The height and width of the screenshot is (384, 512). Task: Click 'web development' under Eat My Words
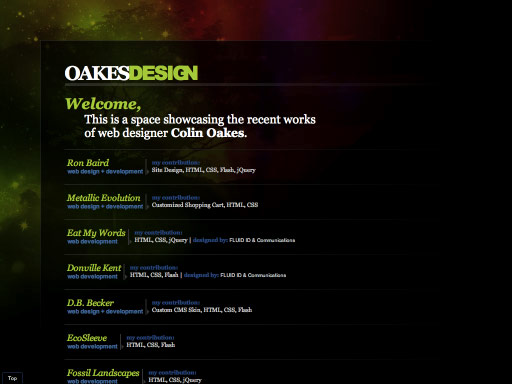(x=92, y=241)
